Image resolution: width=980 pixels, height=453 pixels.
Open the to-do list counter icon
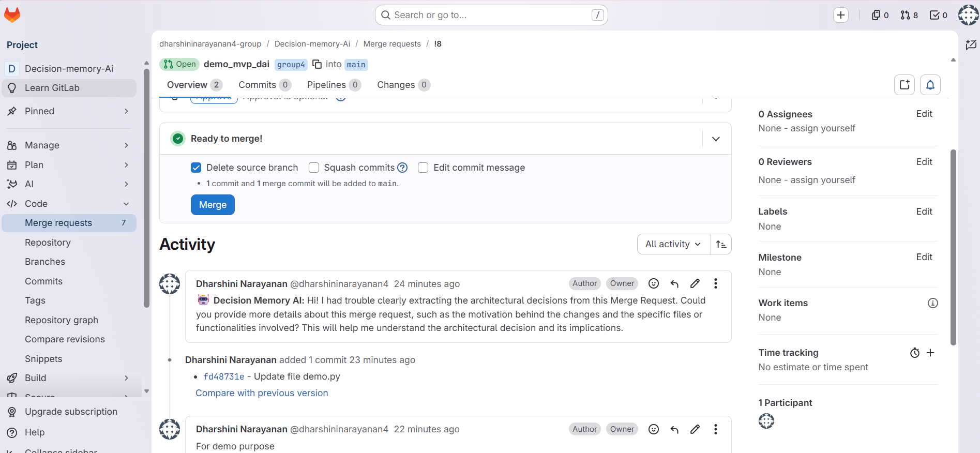click(939, 15)
